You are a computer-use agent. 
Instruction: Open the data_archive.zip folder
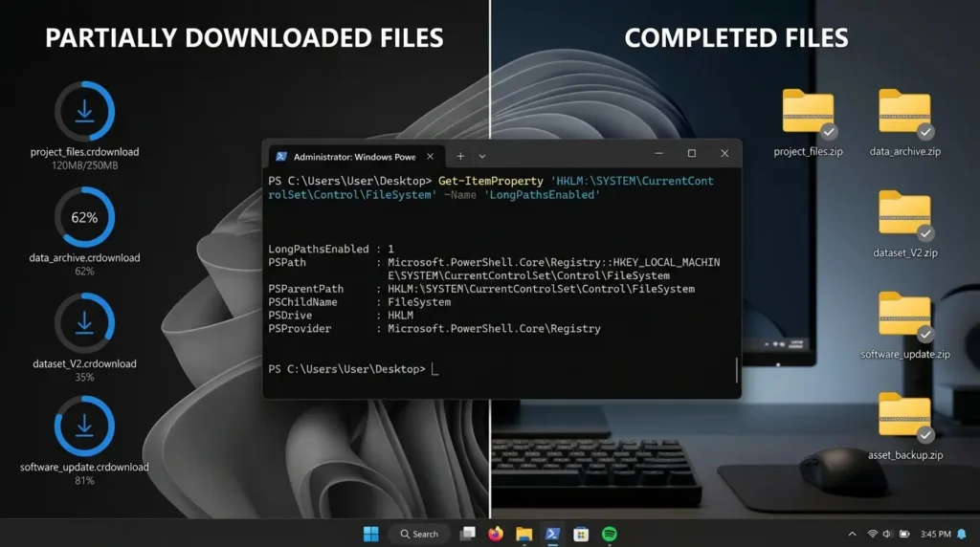pyautogui.click(x=904, y=113)
